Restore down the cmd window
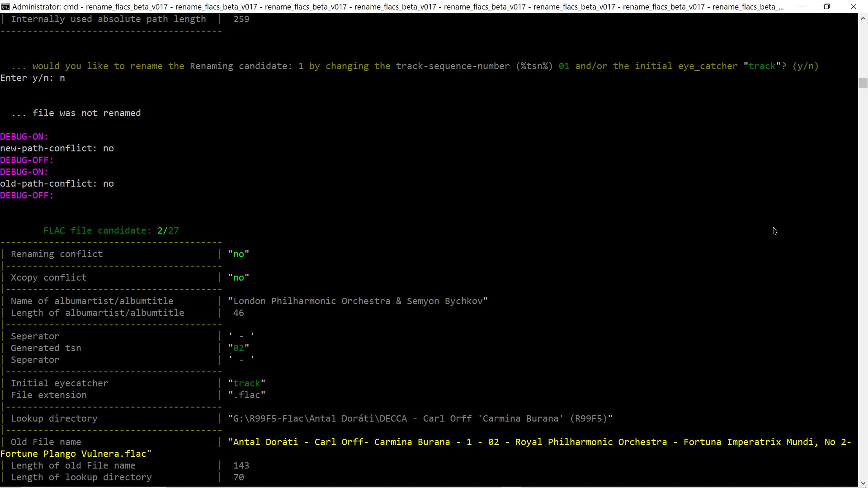Screen dimensions: 868x488 click(x=827, y=7)
